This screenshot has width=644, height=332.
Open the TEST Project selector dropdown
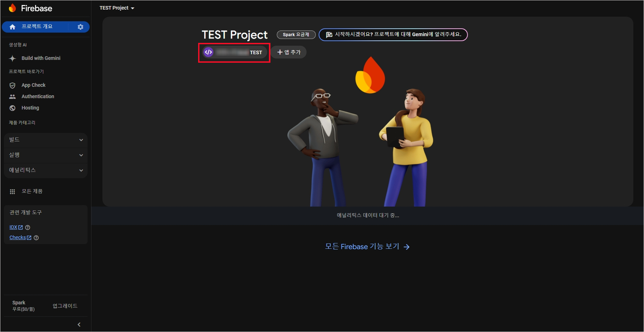tap(117, 8)
